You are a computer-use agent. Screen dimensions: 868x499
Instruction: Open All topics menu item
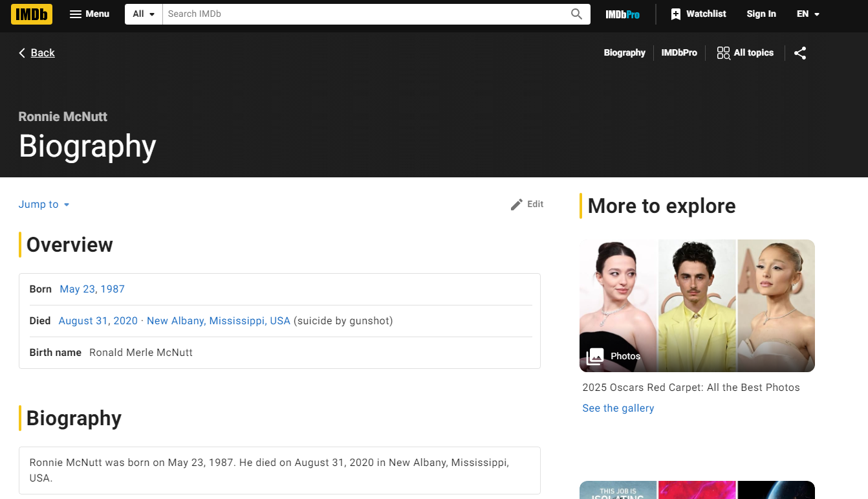click(x=754, y=53)
